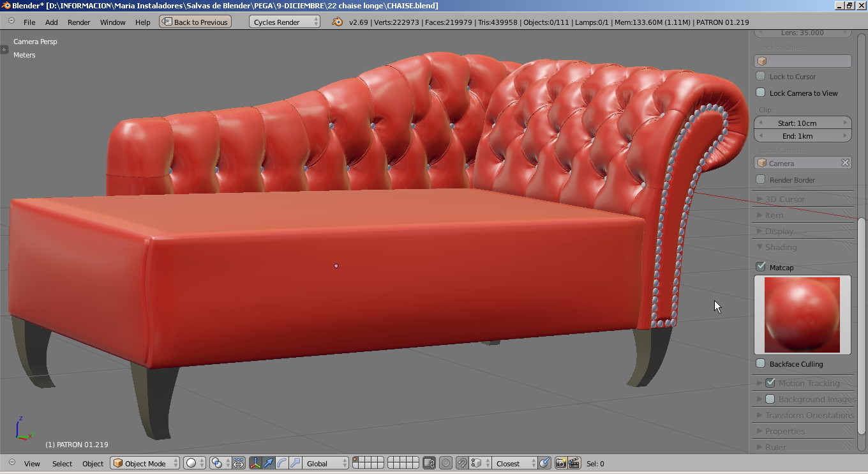Click the first layer button in the left grid
Image resolution: width=868 pixels, height=474 pixels.
tap(355, 460)
